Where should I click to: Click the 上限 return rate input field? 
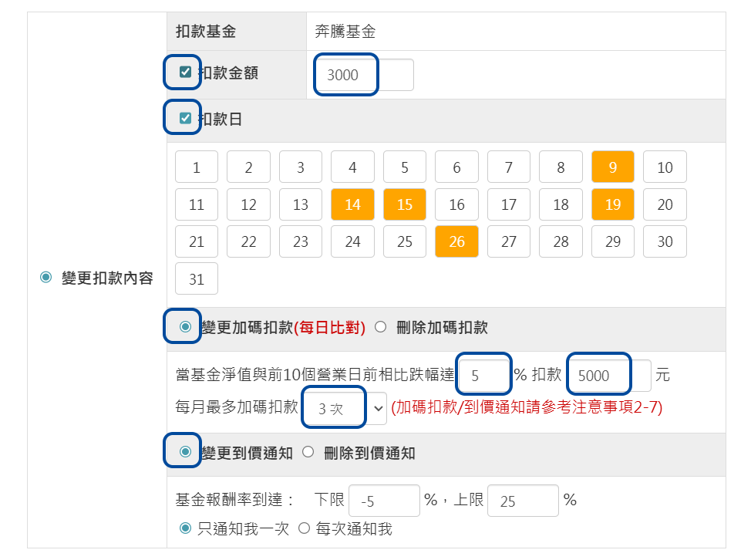point(523,501)
